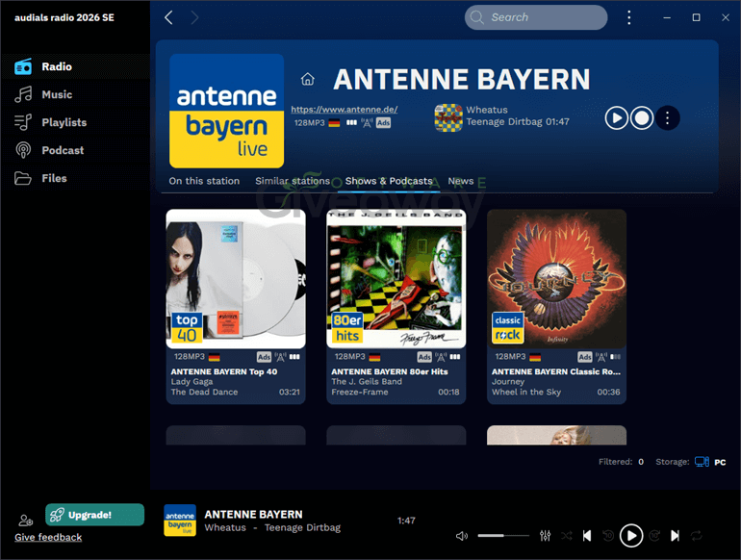Click Freeze-Frame song title

point(360,392)
